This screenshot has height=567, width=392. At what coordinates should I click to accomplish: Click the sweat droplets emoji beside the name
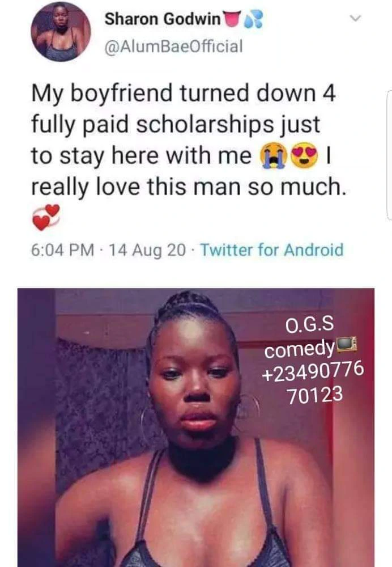coord(253,20)
